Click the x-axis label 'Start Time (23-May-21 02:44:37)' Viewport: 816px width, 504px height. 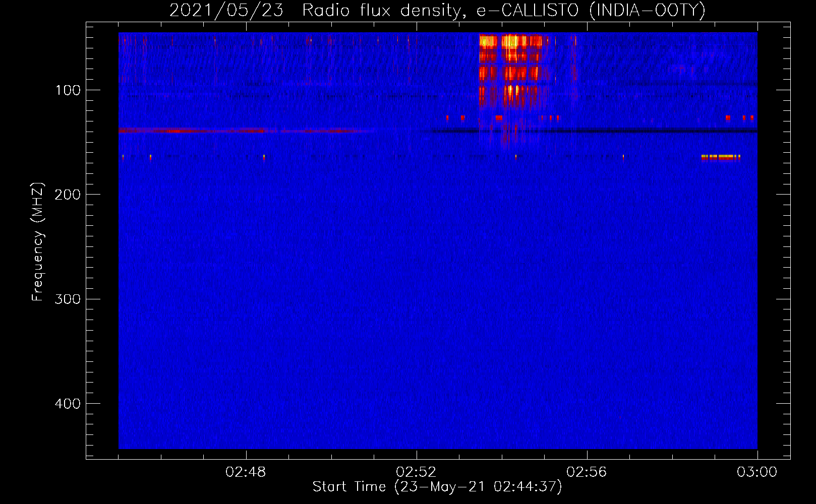pos(437,487)
